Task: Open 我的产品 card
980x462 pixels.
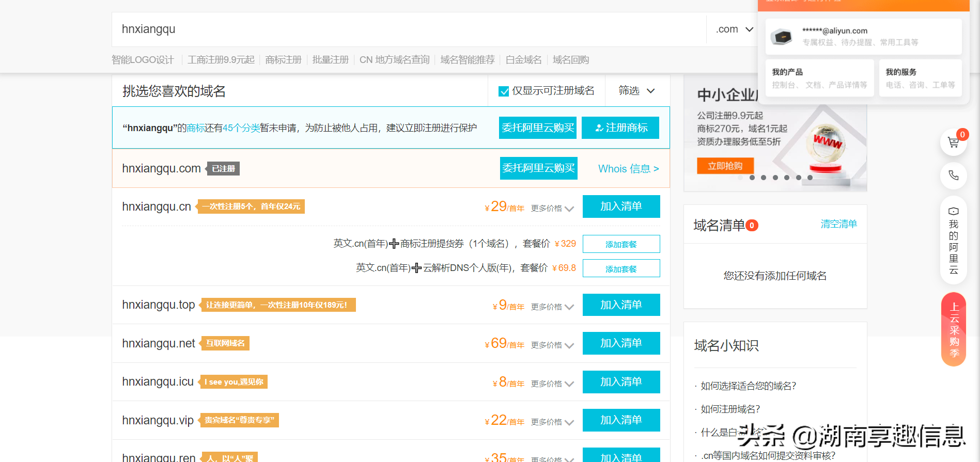Action: pyautogui.click(x=819, y=78)
